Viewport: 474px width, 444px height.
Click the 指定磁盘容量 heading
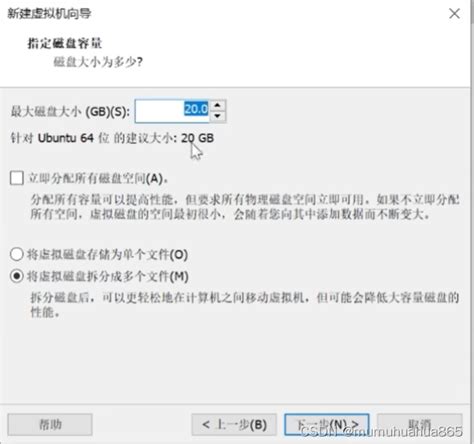64,43
